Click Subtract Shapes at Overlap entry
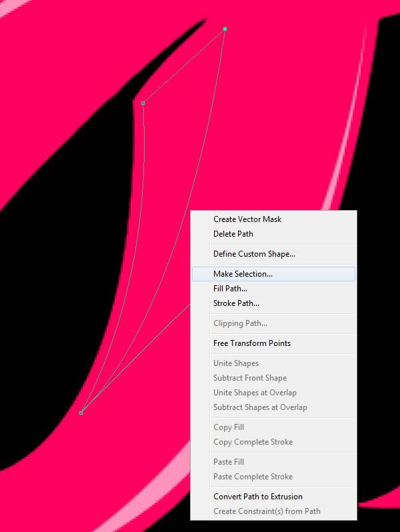400x532 pixels. point(273,407)
